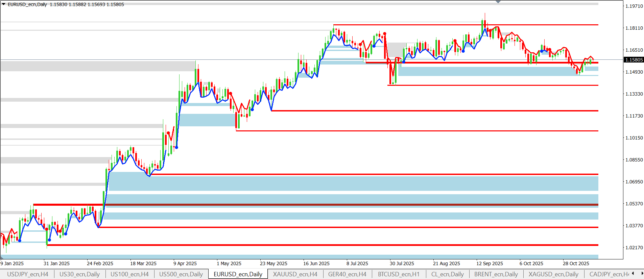
Task: Open the XAGUSD_ecn,Daily silver tab
Action: click(553, 274)
